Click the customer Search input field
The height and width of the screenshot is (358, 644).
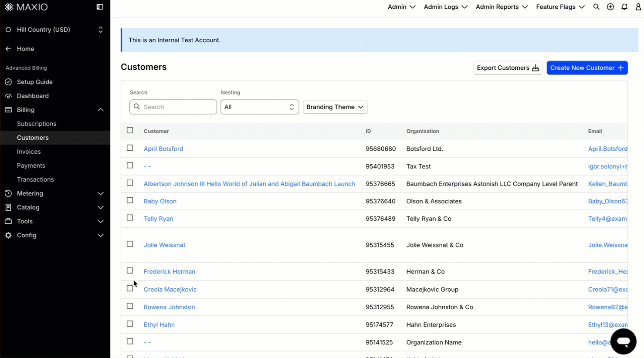[x=173, y=107]
